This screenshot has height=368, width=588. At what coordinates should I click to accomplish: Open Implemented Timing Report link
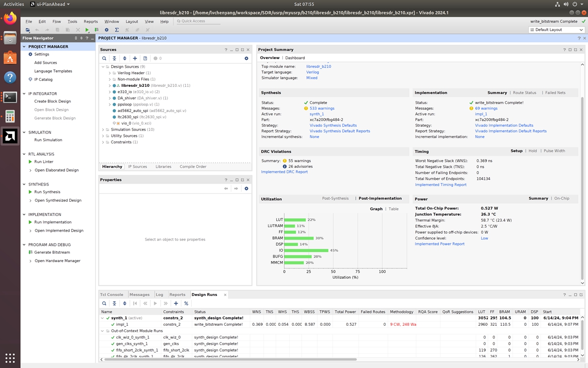[x=441, y=185]
